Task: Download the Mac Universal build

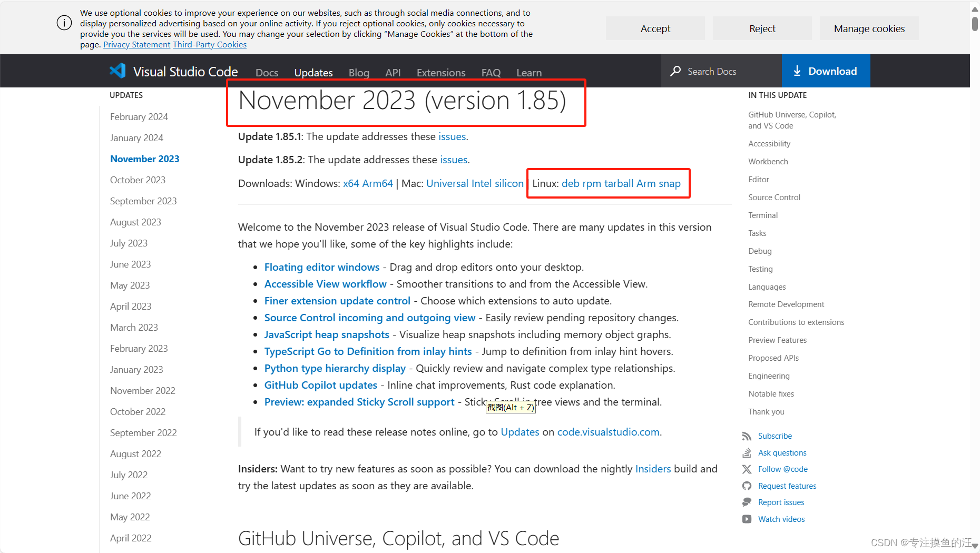Action: click(x=447, y=183)
